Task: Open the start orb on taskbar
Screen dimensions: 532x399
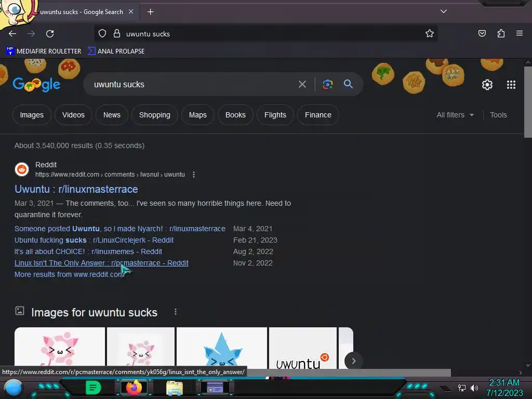Action: [x=13, y=388]
